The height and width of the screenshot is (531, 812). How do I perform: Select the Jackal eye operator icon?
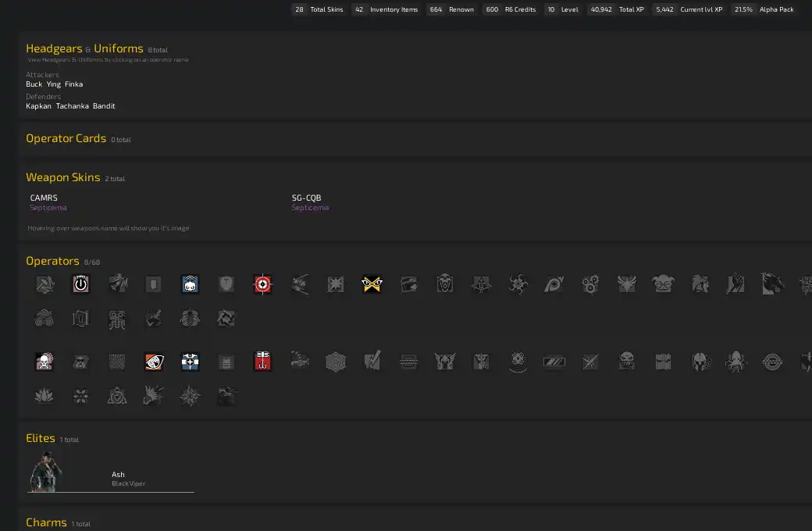(554, 284)
